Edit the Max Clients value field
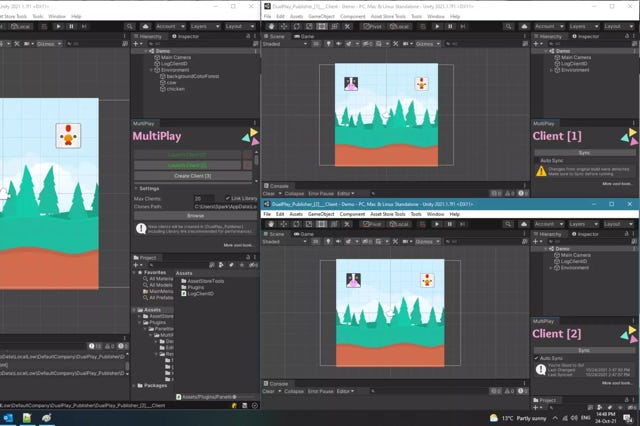The width and height of the screenshot is (640, 426). click(204, 199)
